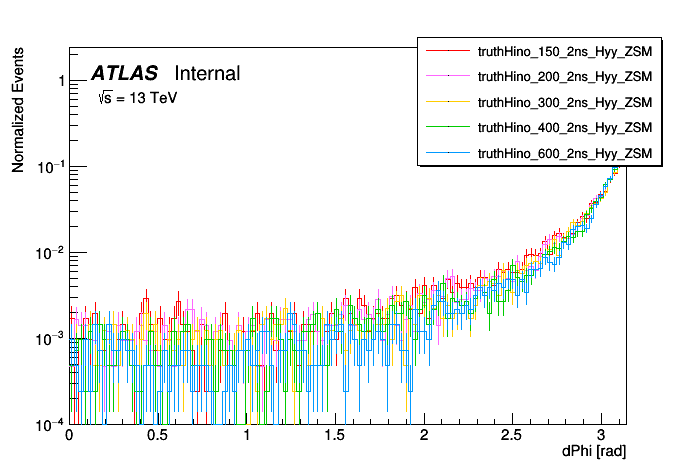Image resolution: width=696 pixels, height=472 pixels.
Task: Select legend entry truthHino_300_2ns_Hyy_ZSM text
Action: pyautogui.click(x=565, y=101)
